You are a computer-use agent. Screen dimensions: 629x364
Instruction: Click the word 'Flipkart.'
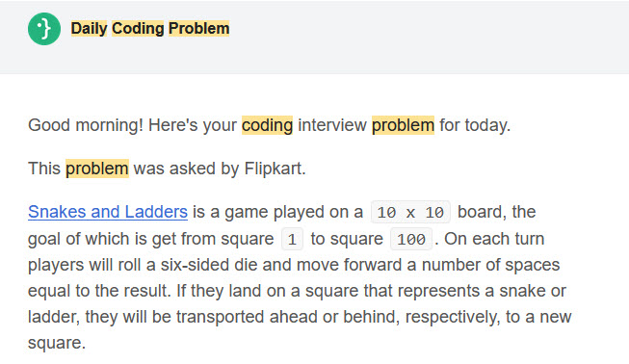(x=275, y=169)
